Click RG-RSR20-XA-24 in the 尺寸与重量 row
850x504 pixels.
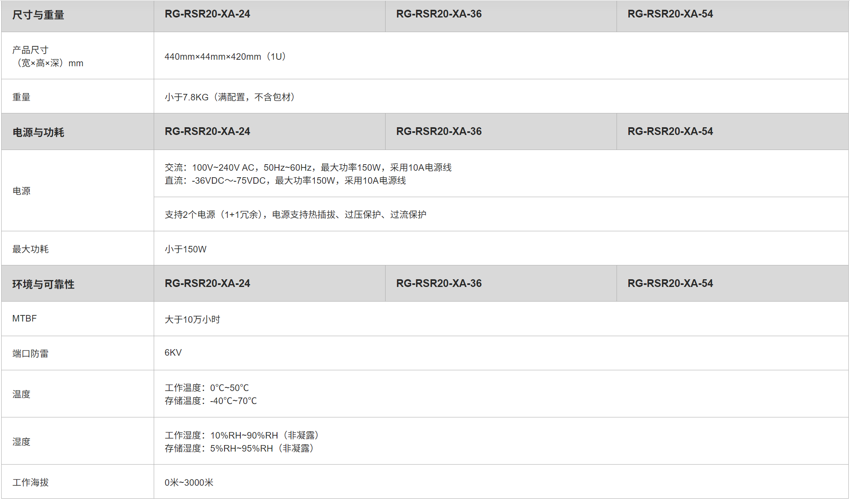(x=207, y=14)
